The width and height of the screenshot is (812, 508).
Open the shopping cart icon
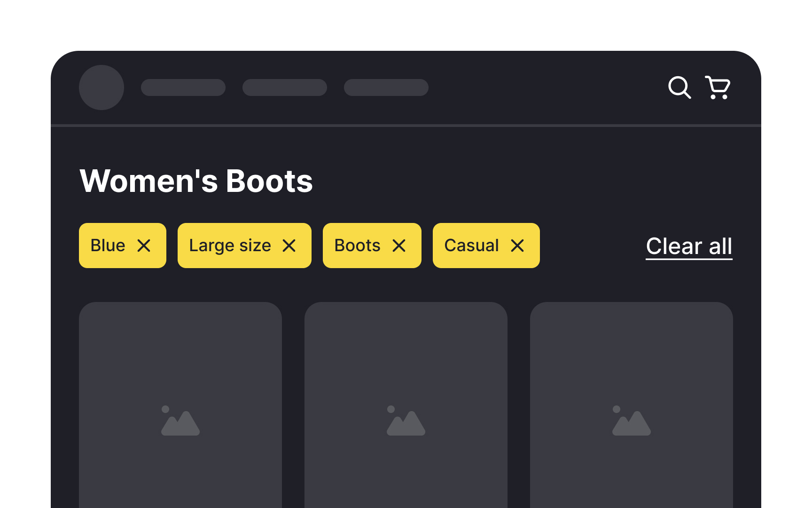click(x=717, y=87)
